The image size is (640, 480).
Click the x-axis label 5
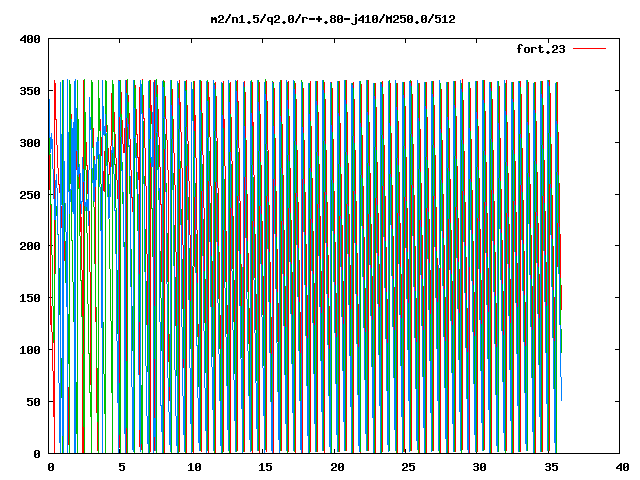(122, 467)
